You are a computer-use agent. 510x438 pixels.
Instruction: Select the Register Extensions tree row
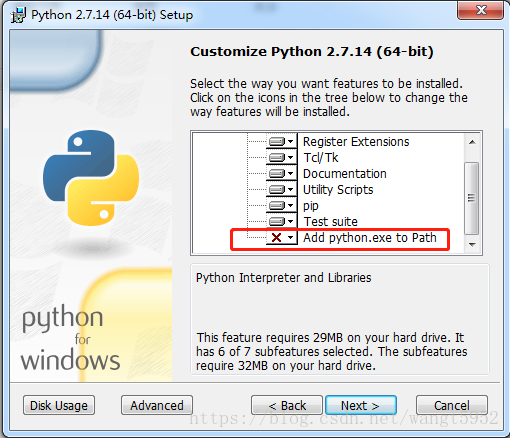(356, 142)
